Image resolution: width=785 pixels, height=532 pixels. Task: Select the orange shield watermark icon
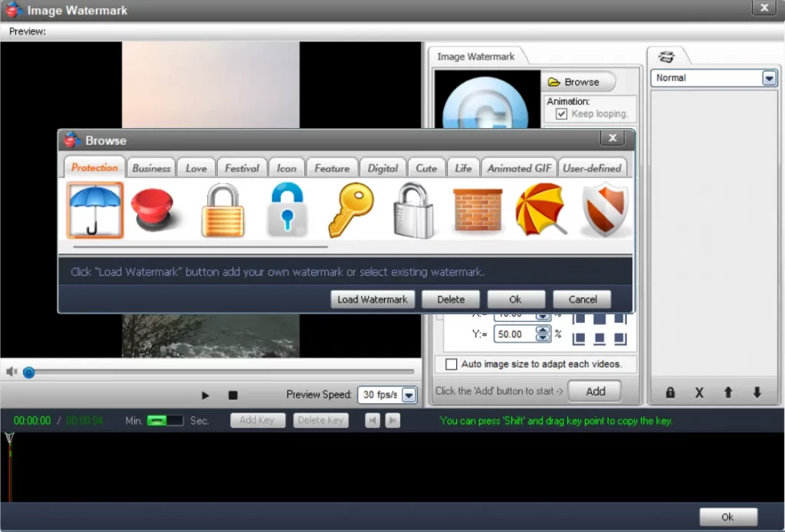[604, 210]
